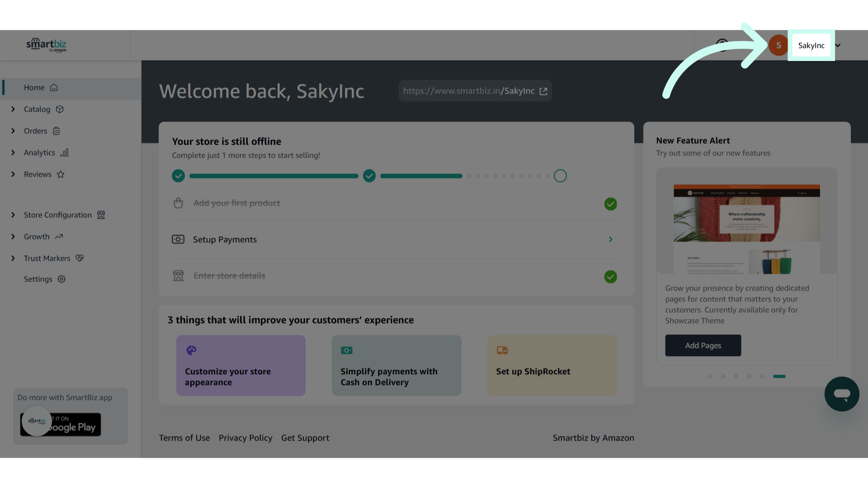Image resolution: width=868 pixels, height=488 pixels.
Task: Open the Terms of Use link
Action: point(184,438)
